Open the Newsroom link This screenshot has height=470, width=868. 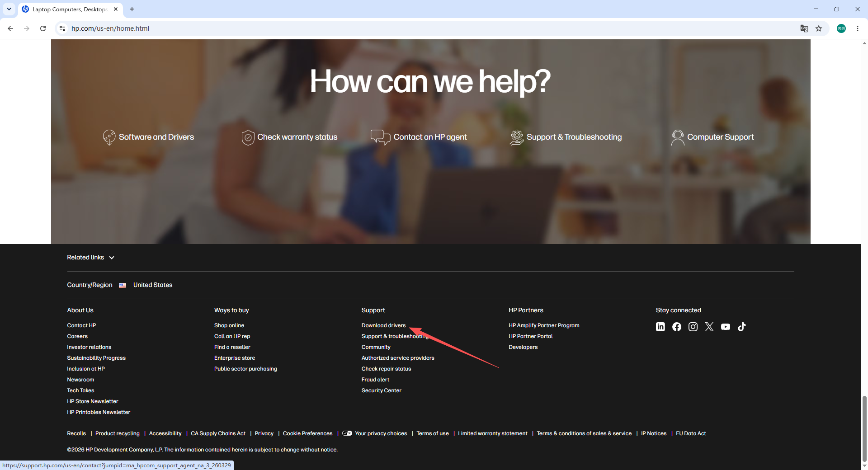[x=80, y=380]
